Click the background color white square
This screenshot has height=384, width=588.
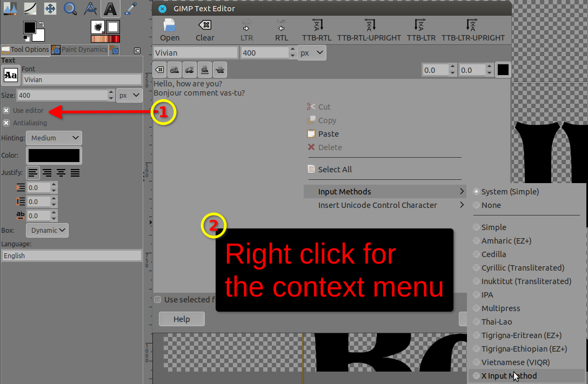[x=41, y=37]
